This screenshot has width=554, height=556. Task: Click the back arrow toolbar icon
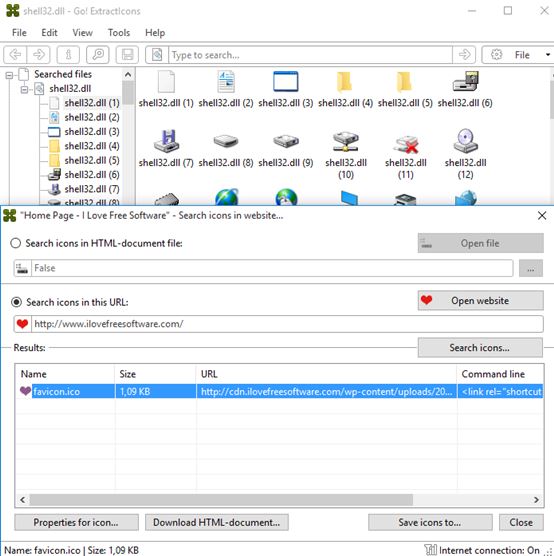(15, 55)
